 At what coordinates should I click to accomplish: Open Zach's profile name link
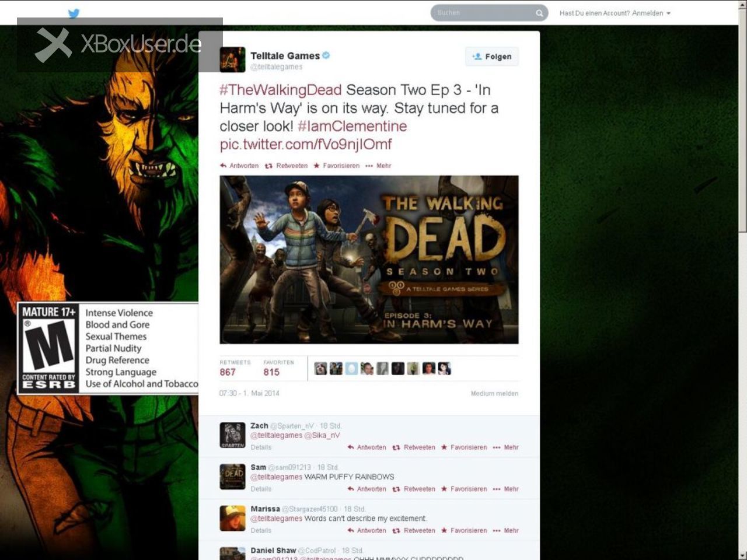pos(259,426)
